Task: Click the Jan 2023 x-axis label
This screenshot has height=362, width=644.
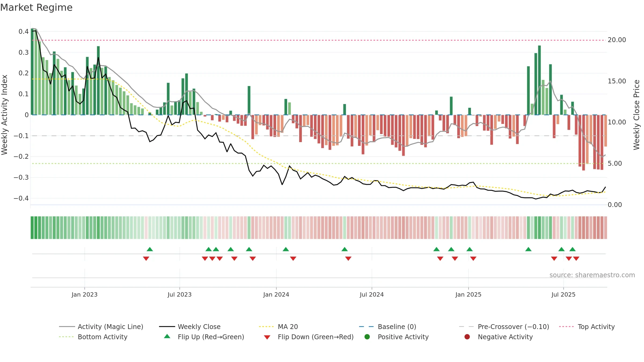Action: 85,294
